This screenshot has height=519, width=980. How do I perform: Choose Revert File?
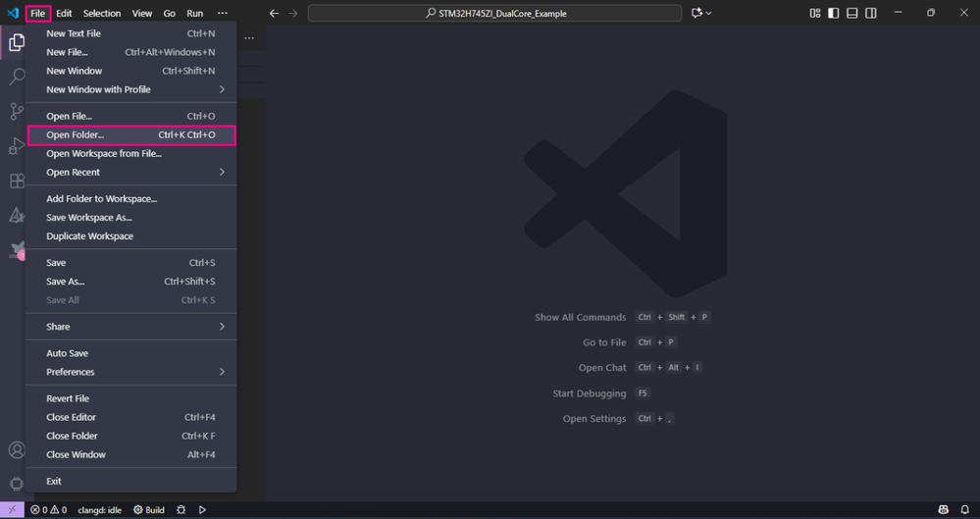pos(130,398)
